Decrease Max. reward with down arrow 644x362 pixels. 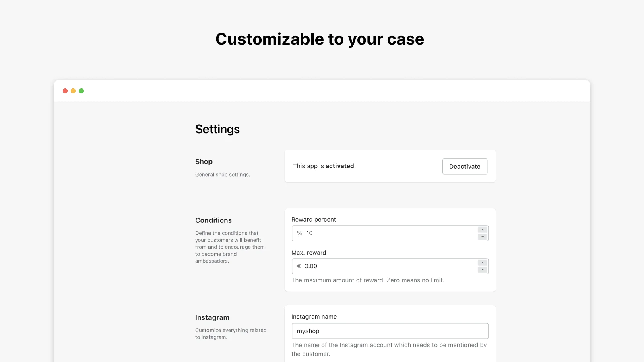483,269
